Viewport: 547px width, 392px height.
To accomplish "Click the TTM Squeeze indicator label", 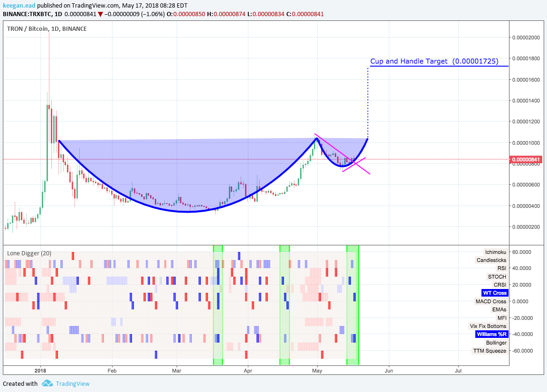I will [490, 351].
